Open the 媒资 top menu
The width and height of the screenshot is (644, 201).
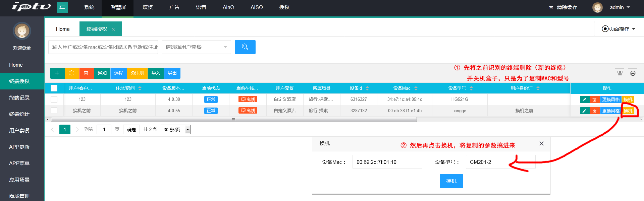tap(148, 7)
